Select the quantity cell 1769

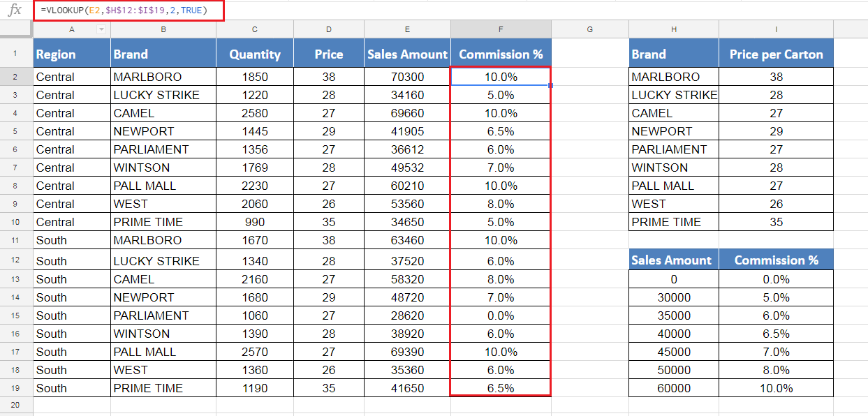(255, 168)
